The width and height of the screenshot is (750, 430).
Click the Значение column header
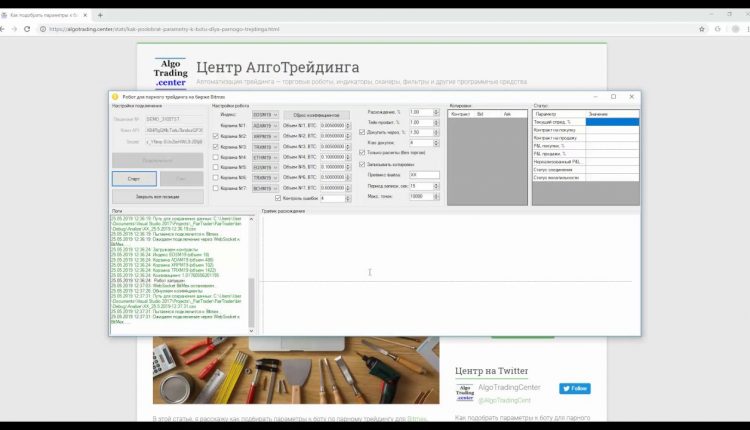(x=612, y=114)
